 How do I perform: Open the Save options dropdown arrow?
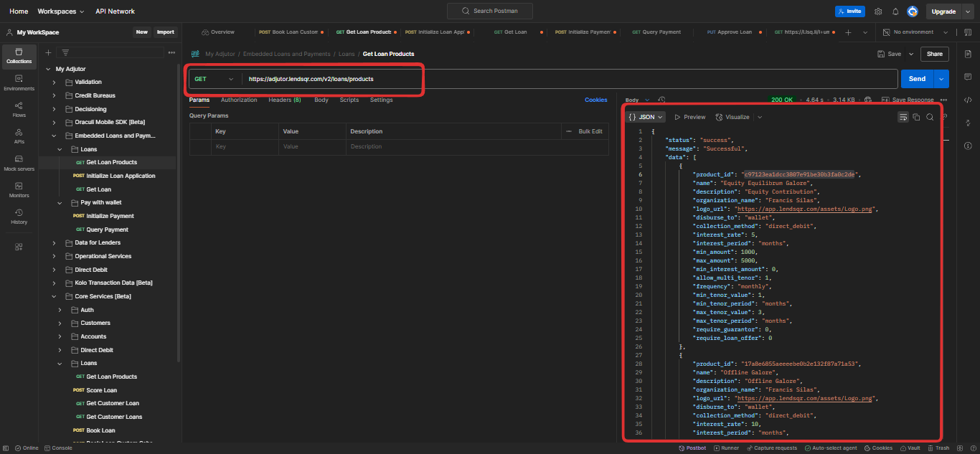click(x=911, y=54)
